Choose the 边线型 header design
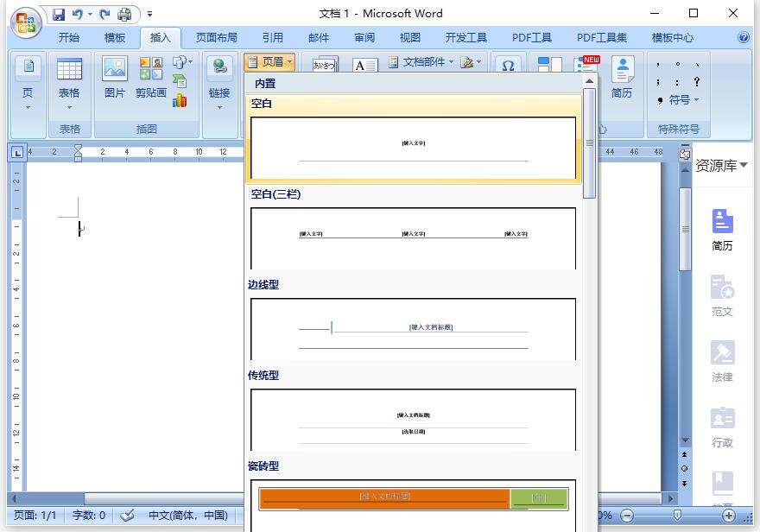Viewport: 760px width, 532px height. tap(412, 328)
